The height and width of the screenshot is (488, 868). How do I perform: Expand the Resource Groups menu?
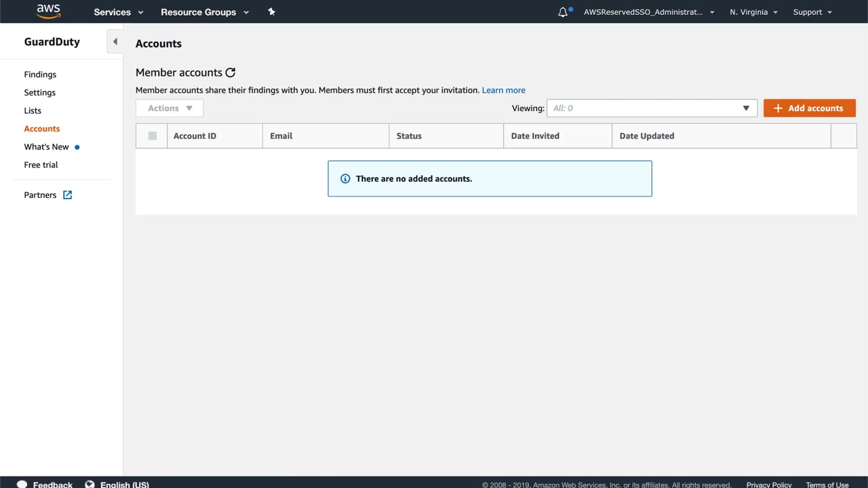click(x=205, y=12)
